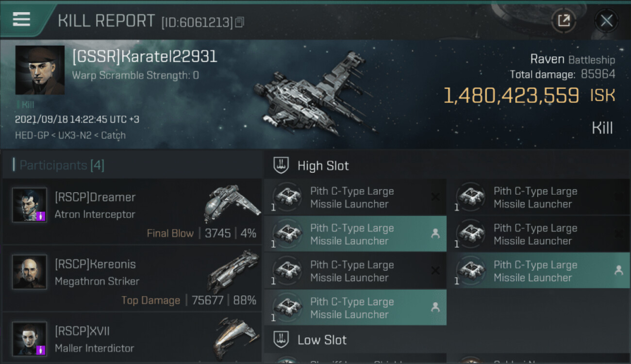Click the Low Slot section icon
This screenshot has height=364, width=631.
point(282,340)
